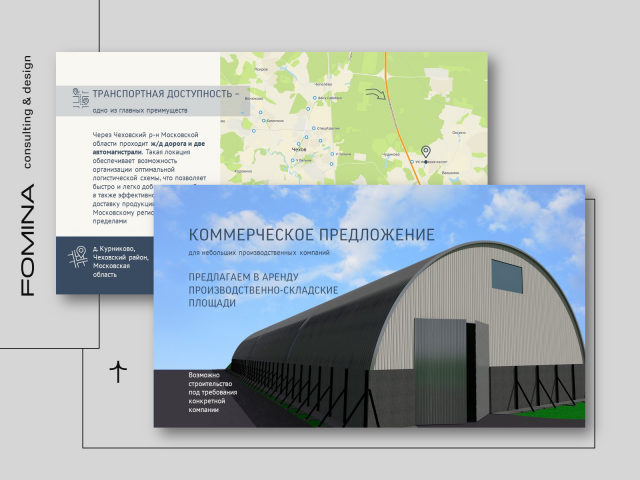Click the text ПРОИЗВОДСТВЕННО-СКЛАДСКИЕ
The height and width of the screenshot is (480, 640).
263,290
